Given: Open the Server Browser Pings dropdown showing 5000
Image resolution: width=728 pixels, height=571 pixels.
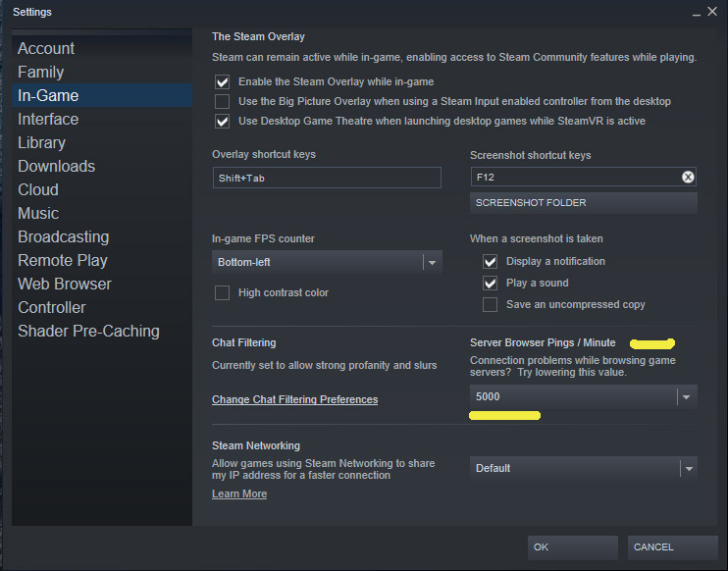Looking at the screenshot, I should click(583, 397).
